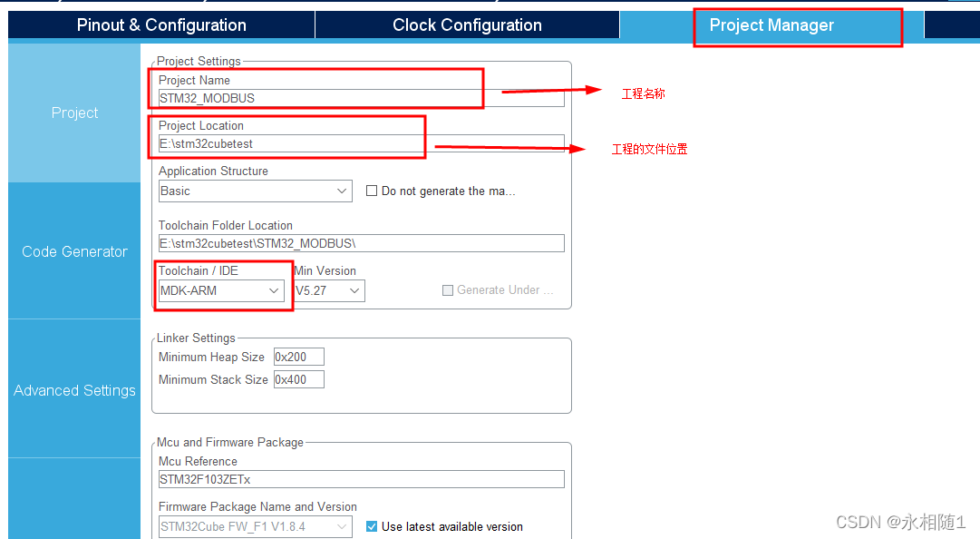Click the Min Version label

(325, 270)
